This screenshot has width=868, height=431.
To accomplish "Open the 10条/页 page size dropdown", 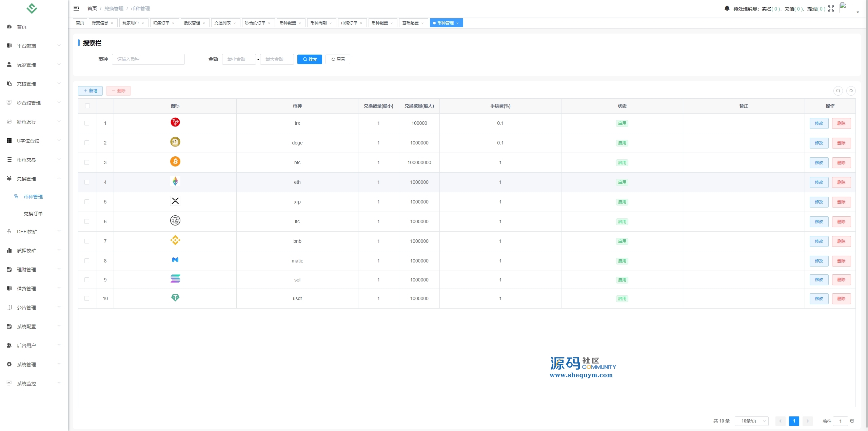I will (x=751, y=421).
